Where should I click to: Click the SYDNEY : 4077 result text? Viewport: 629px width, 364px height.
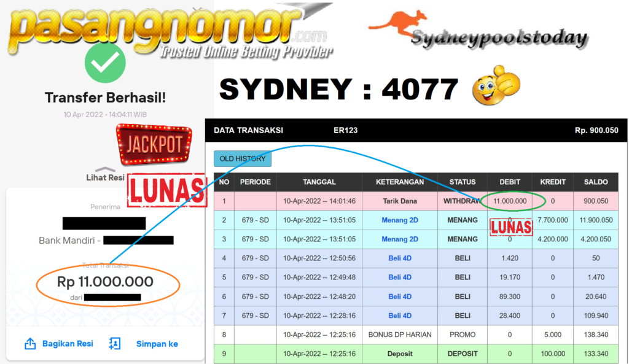click(x=338, y=89)
